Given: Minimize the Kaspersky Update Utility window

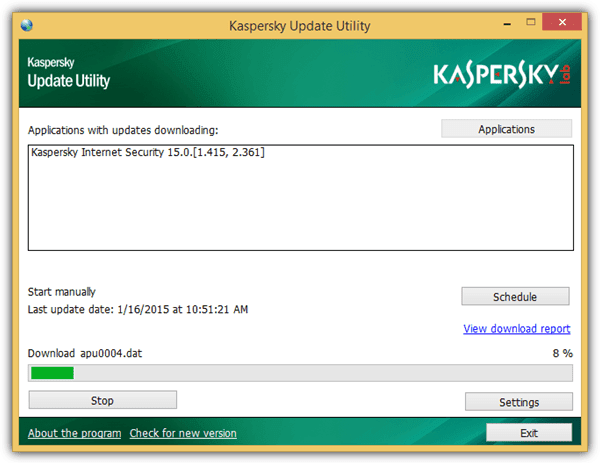Looking at the screenshot, I should point(507,24).
